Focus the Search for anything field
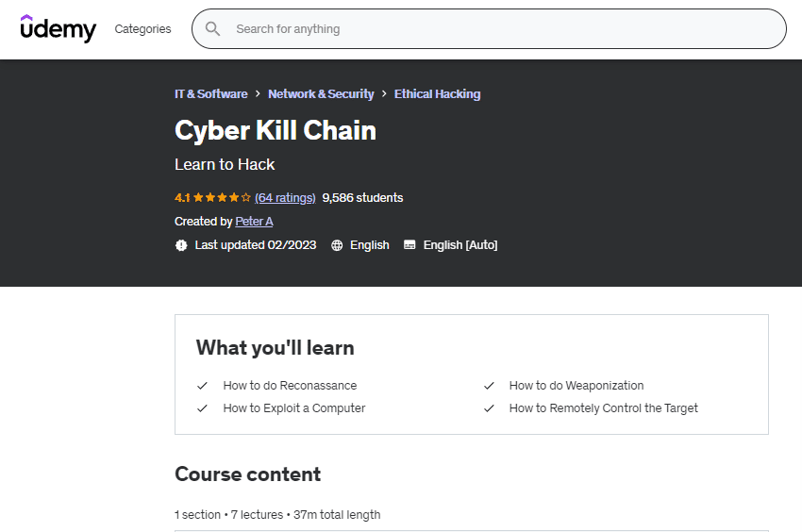 [x=500, y=29]
